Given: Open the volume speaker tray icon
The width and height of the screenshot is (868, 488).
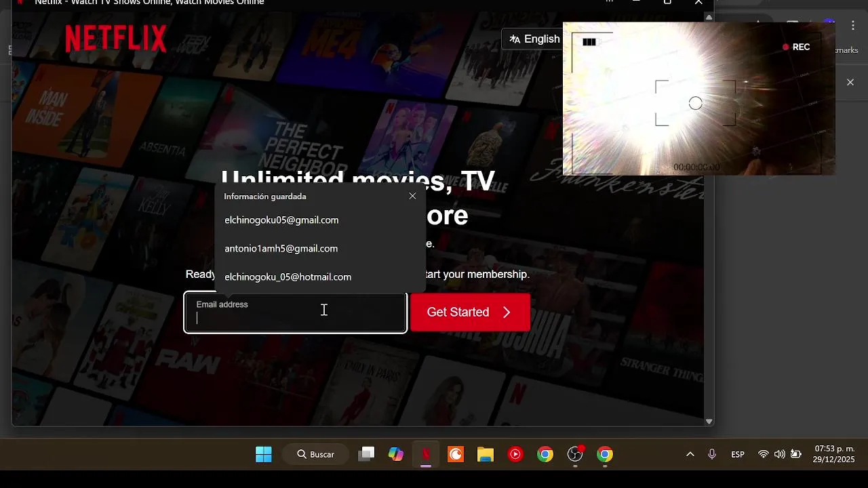Looking at the screenshot, I should point(780,454).
